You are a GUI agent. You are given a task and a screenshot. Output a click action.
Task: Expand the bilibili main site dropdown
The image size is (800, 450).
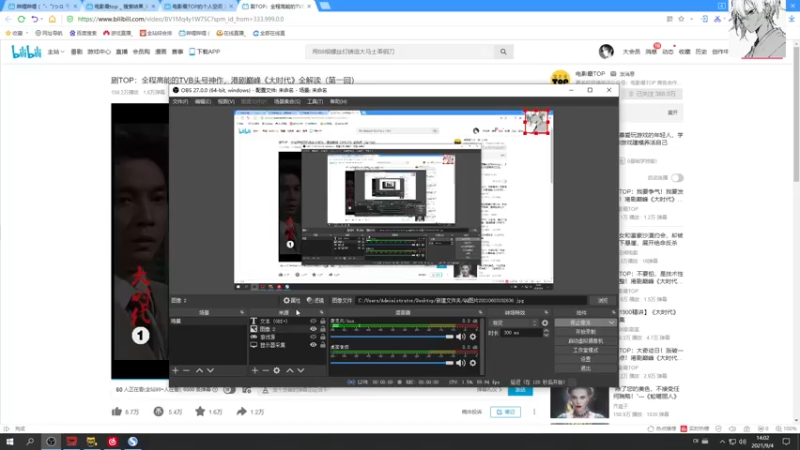coord(56,52)
